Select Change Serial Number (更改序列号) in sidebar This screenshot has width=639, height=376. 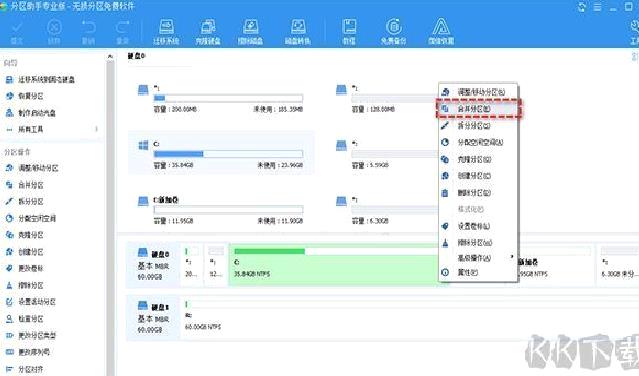[27, 352]
